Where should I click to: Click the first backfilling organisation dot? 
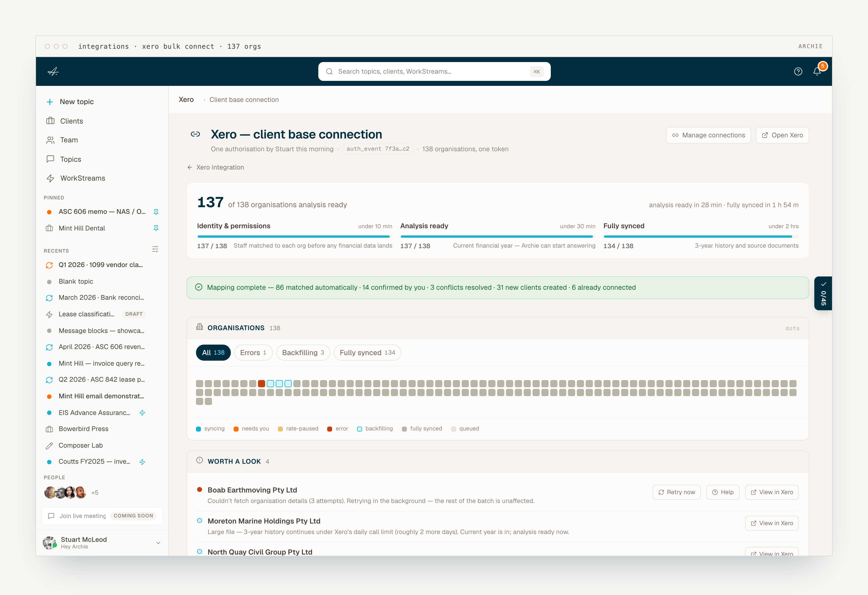[270, 383]
